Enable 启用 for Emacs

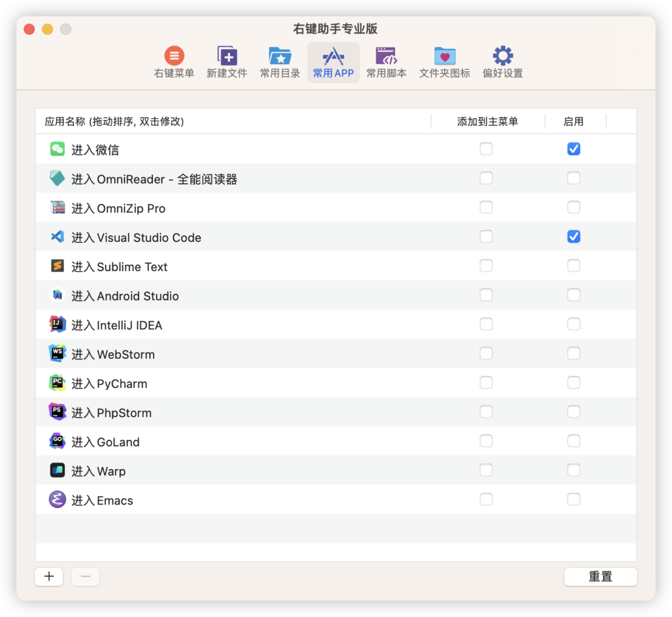[573, 499]
